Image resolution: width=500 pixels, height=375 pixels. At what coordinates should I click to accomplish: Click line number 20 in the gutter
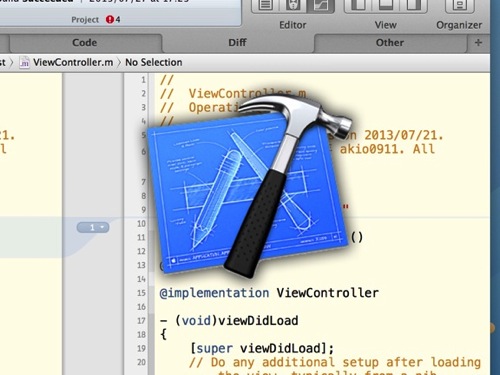click(x=141, y=362)
